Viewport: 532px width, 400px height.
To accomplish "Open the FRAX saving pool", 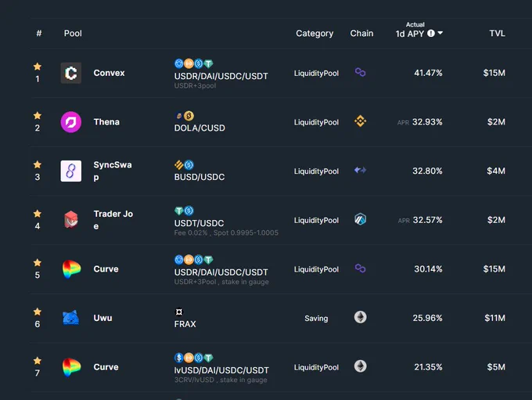I will coord(185,324).
